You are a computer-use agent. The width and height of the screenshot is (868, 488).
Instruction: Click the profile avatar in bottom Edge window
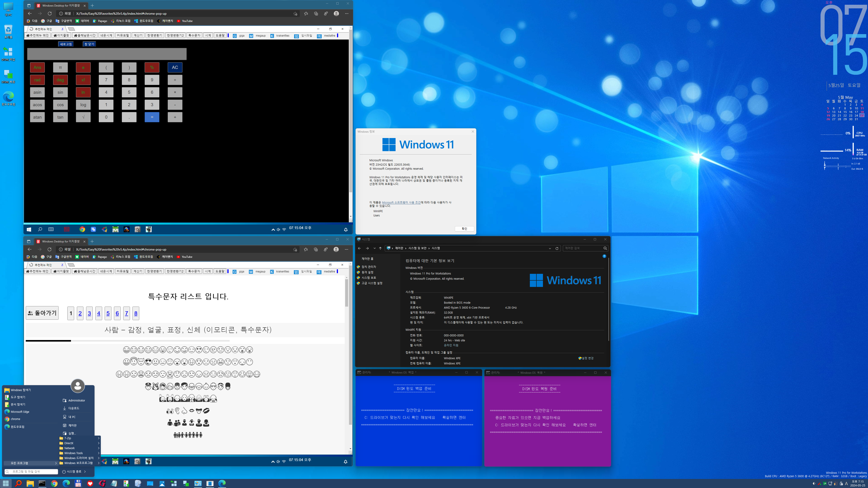click(x=336, y=249)
